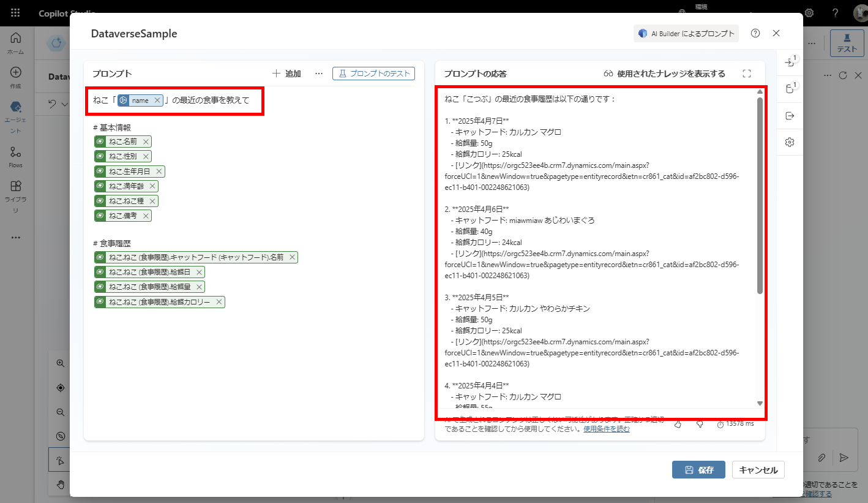Select the zoom in tool
This screenshot has width=868, height=503.
[x=59, y=363]
